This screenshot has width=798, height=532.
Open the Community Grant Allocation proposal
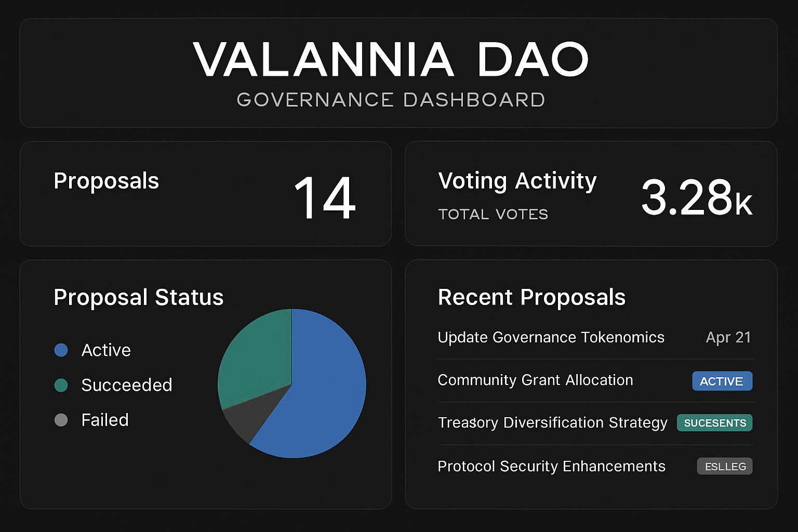point(535,380)
